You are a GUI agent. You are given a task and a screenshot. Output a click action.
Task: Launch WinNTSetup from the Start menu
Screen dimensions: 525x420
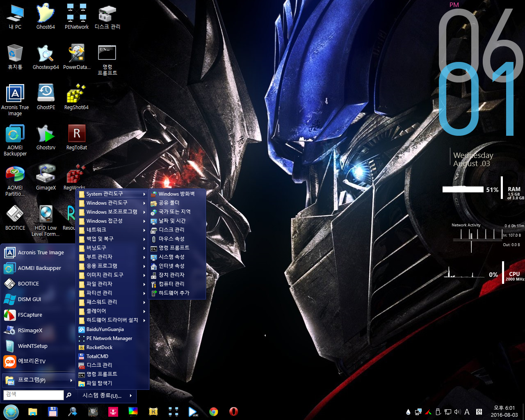pos(38,346)
